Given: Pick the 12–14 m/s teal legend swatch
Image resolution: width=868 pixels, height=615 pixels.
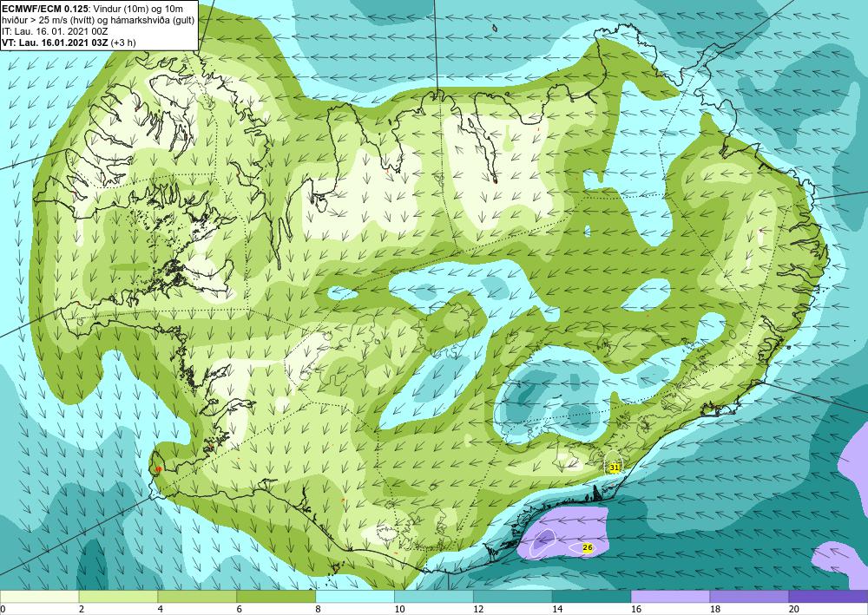Looking at the screenshot, I should 513,596.
